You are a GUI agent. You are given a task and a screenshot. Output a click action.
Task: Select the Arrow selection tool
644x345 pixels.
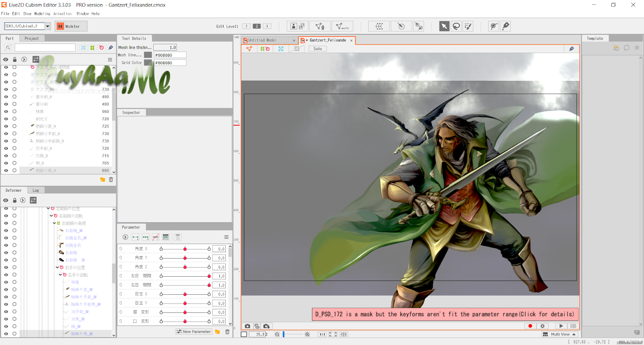coord(444,26)
